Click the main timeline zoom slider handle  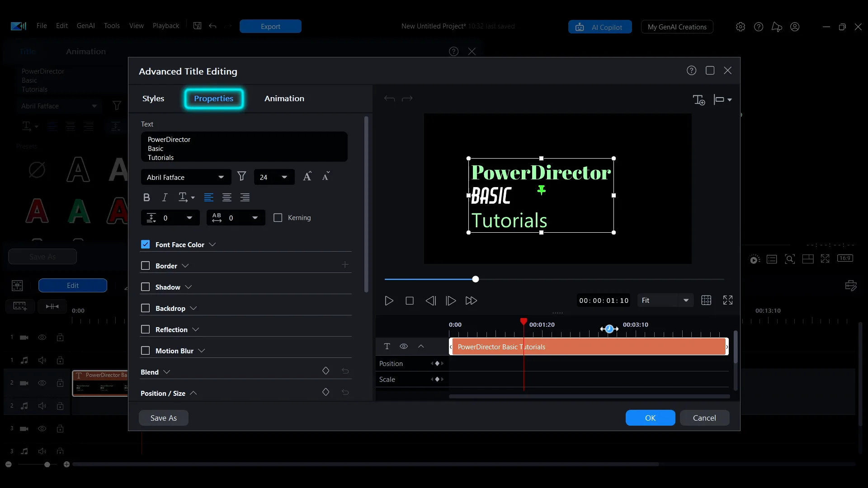(47, 465)
